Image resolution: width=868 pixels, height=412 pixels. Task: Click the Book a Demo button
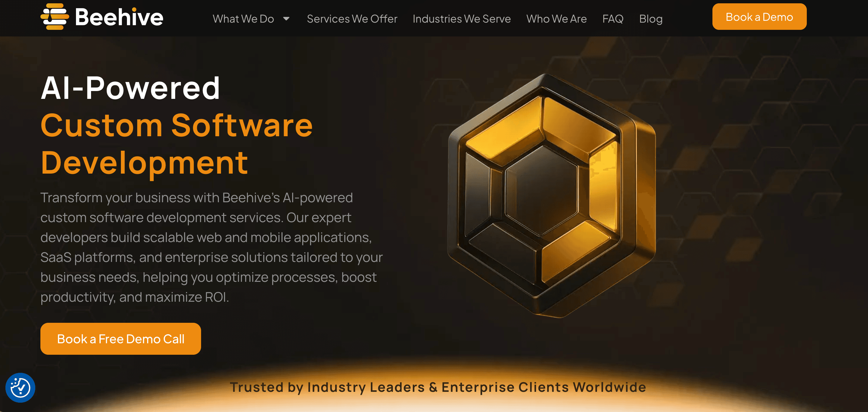(x=759, y=17)
